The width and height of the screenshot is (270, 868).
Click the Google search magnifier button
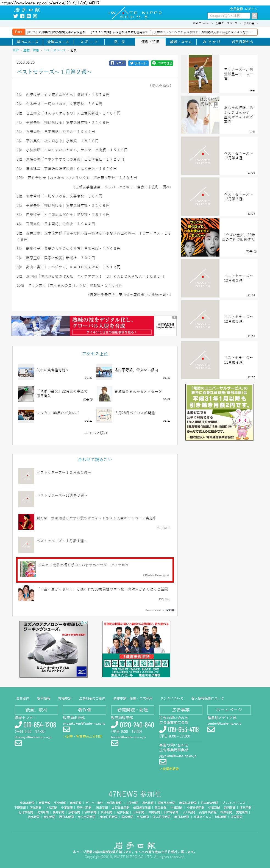[x=255, y=16]
